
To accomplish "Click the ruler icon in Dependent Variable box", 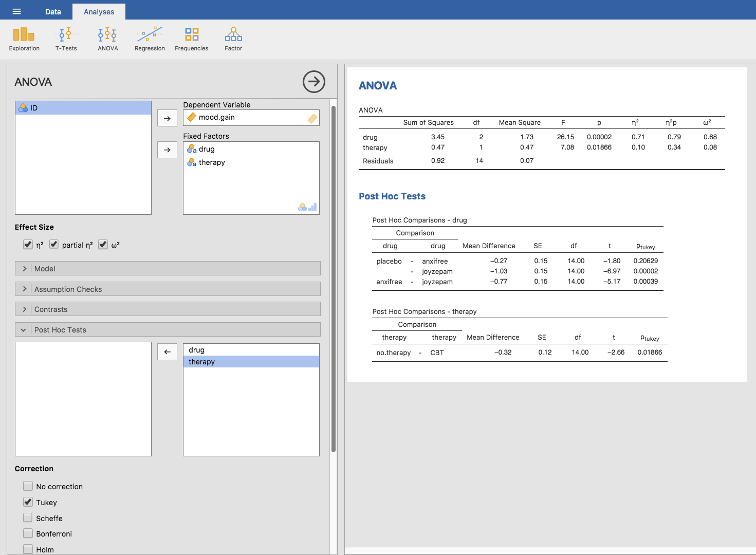I will click(x=312, y=119).
